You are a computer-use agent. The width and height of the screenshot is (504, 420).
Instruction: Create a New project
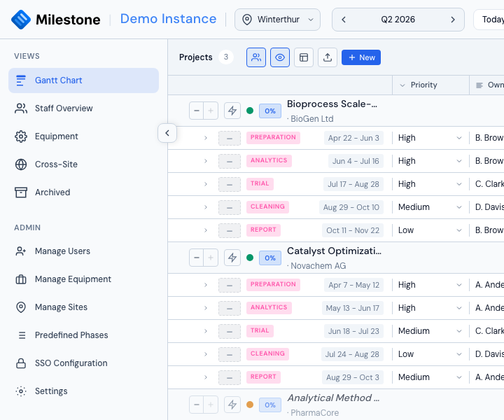(x=361, y=57)
